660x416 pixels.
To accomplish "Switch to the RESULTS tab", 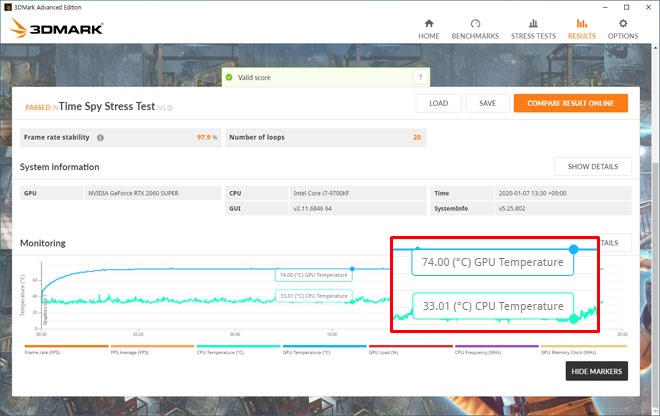I will (581, 28).
